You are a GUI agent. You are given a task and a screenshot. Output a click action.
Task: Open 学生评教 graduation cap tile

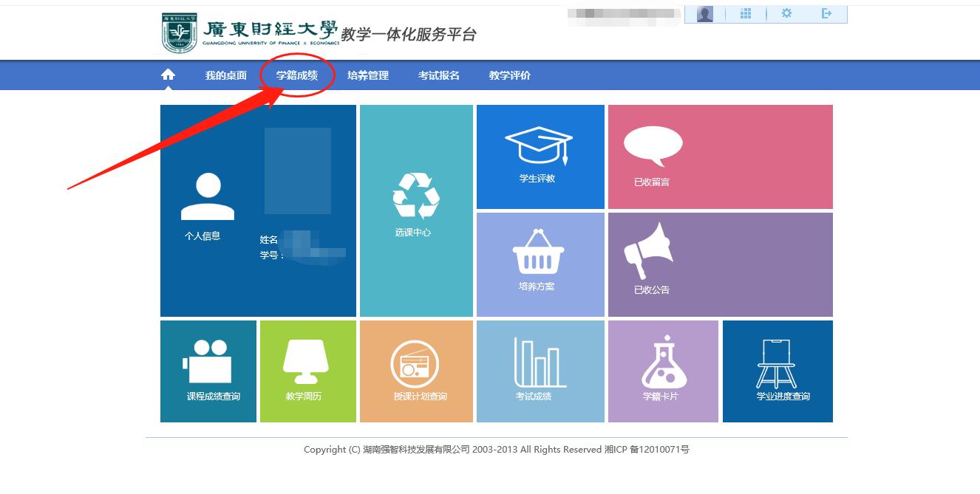(540, 157)
